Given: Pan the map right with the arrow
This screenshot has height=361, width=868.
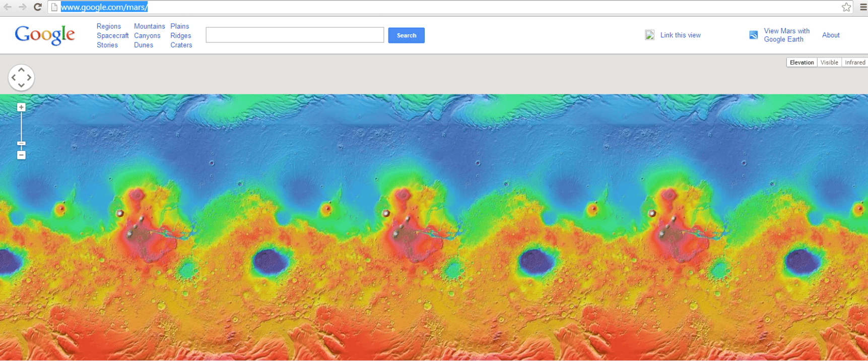Looking at the screenshot, I should pos(29,78).
